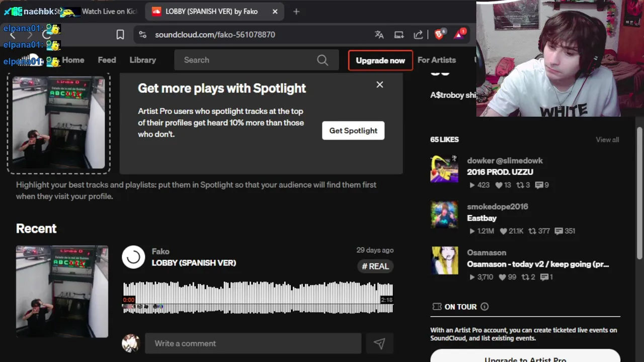This screenshot has height=362, width=644.
Task: Open the Brave Shields icon
Action: pyautogui.click(x=439, y=34)
